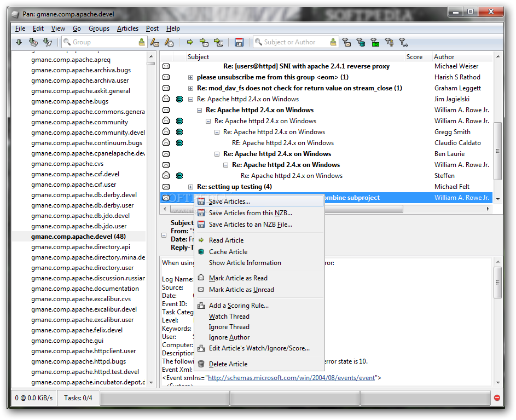
Task: Click the first green down-arrow get-headers toolbar icon
Action: pos(19,42)
